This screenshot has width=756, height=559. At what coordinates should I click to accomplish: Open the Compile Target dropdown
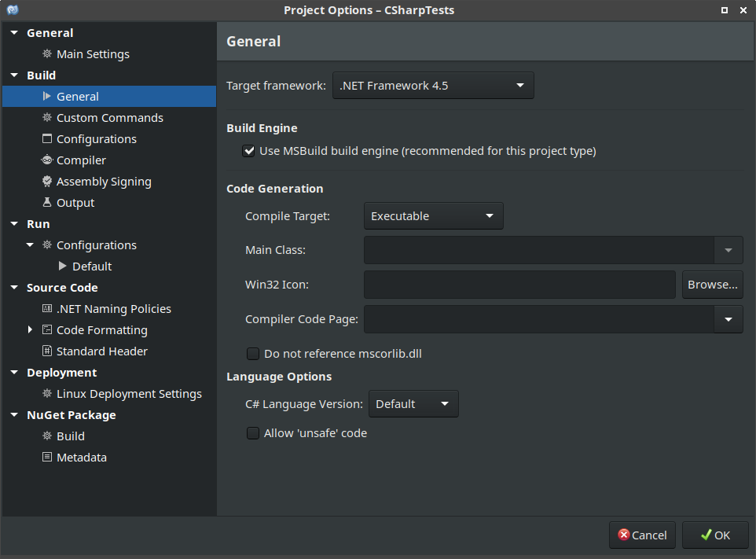[433, 216]
